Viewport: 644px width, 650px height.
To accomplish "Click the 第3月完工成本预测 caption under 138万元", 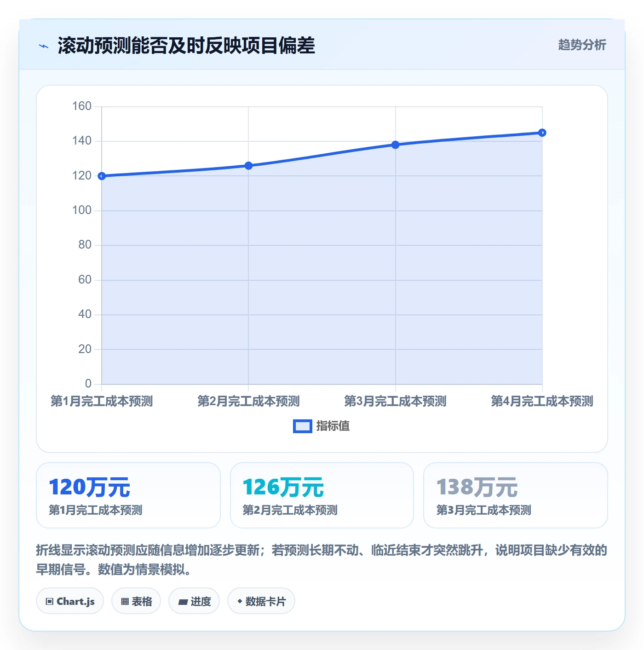I will click(x=484, y=510).
